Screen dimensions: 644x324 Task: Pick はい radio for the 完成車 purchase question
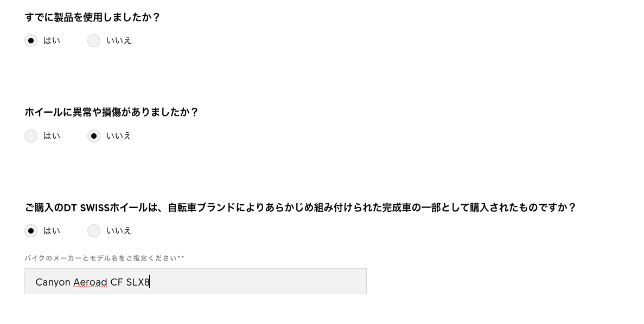(x=31, y=231)
